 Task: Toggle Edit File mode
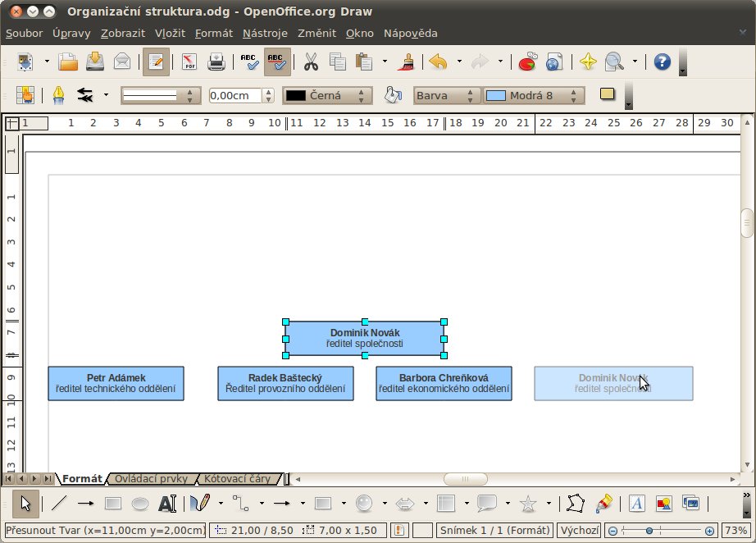pyautogui.click(x=156, y=62)
